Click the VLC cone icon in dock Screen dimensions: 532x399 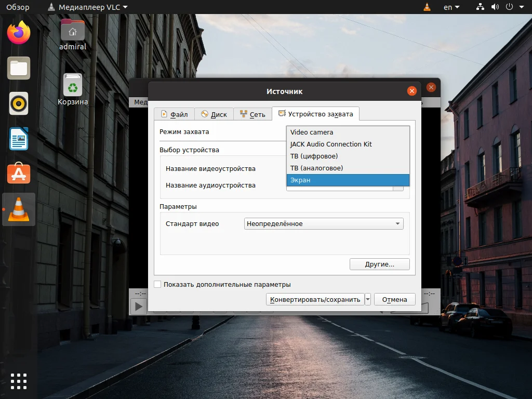tap(19, 209)
